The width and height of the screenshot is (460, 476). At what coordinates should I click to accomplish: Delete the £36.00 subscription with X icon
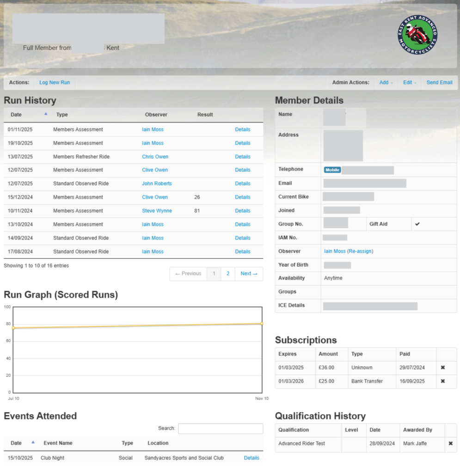(442, 367)
